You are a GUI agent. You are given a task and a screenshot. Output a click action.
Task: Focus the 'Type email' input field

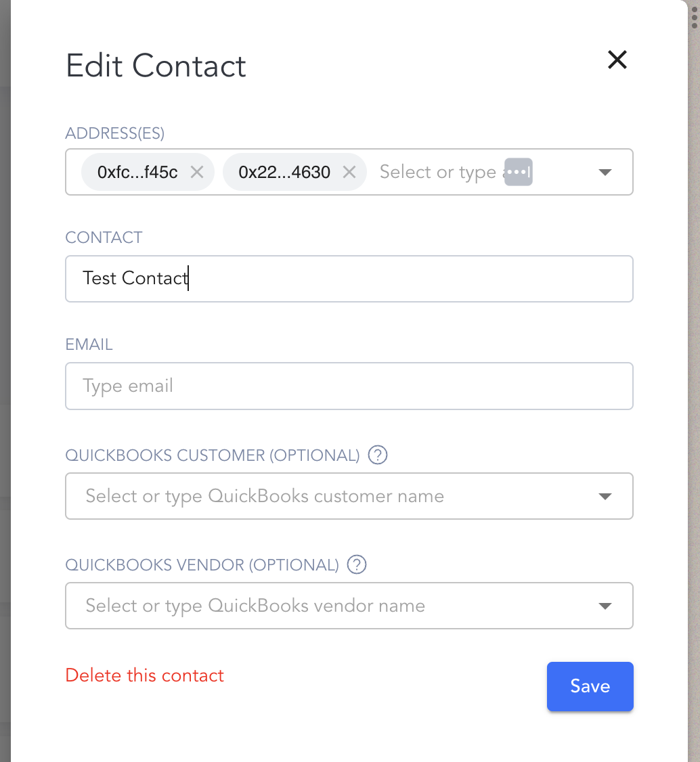pos(349,386)
